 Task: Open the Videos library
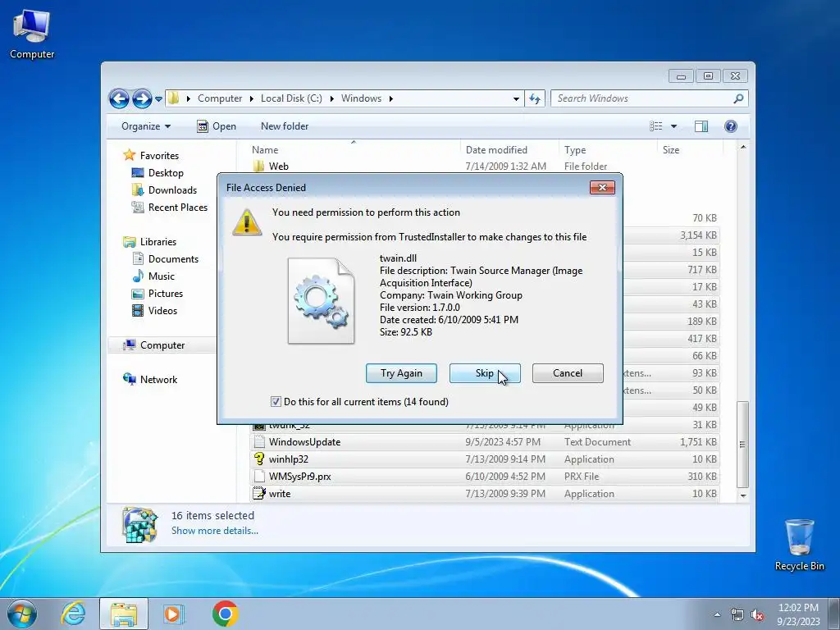tap(162, 311)
